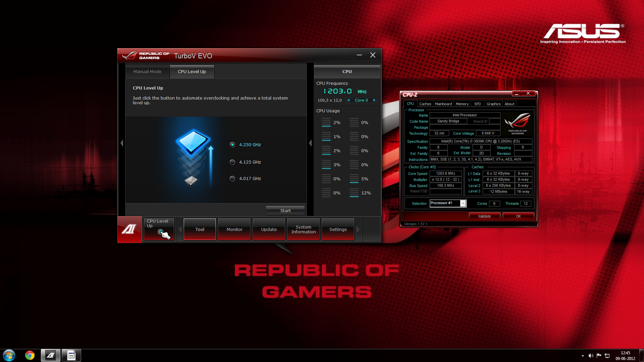
Task: Switch to CPU-Z taskbar button
Action: (71, 355)
